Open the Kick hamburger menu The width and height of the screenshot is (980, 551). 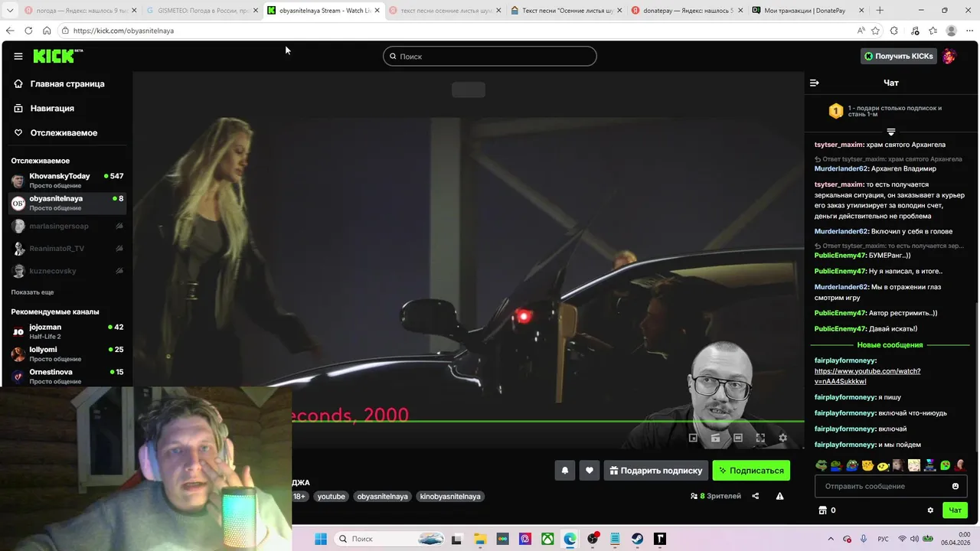pos(18,56)
